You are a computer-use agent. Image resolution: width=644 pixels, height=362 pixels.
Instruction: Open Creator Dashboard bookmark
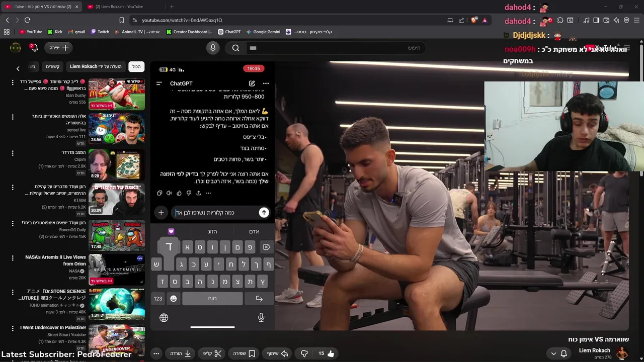click(190, 32)
